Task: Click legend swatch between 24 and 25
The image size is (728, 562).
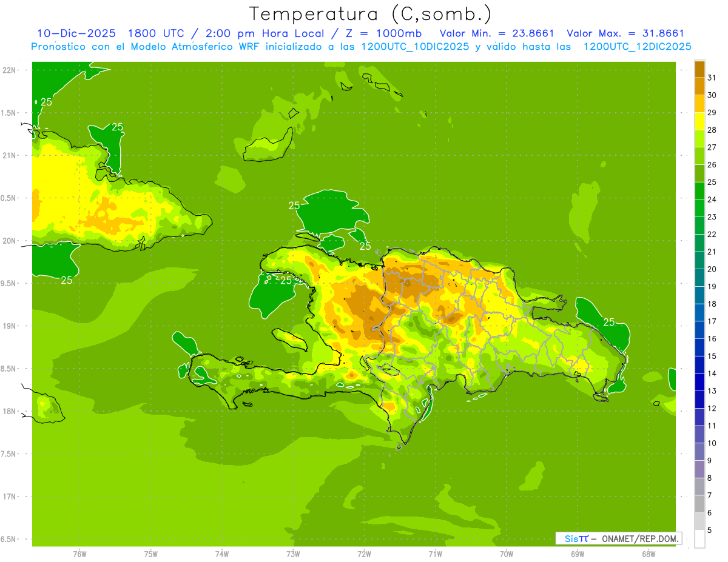Action: pyautogui.click(x=699, y=191)
